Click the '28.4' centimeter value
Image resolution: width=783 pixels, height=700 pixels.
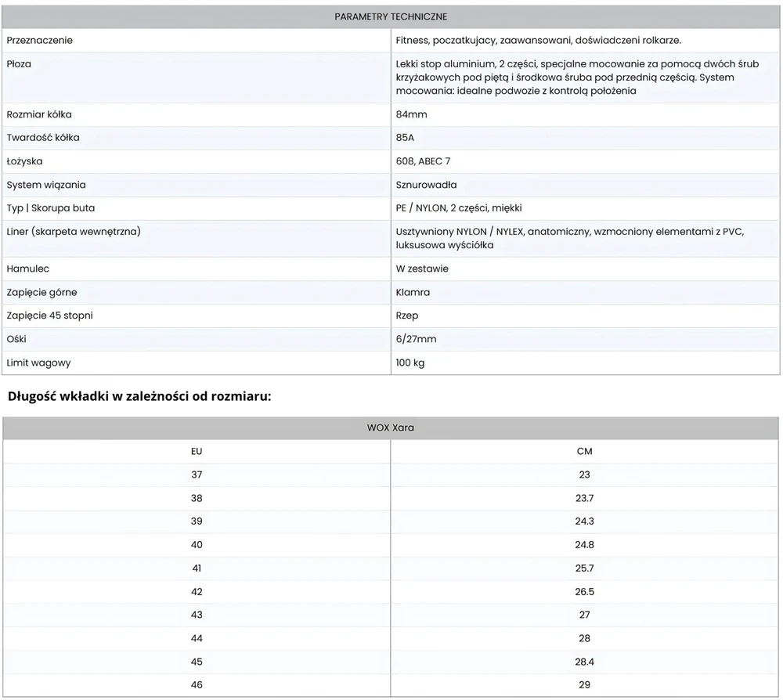(x=585, y=662)
